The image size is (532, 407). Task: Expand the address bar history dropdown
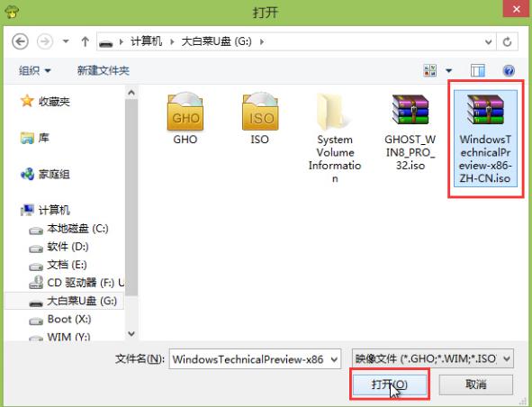point(488,41)
